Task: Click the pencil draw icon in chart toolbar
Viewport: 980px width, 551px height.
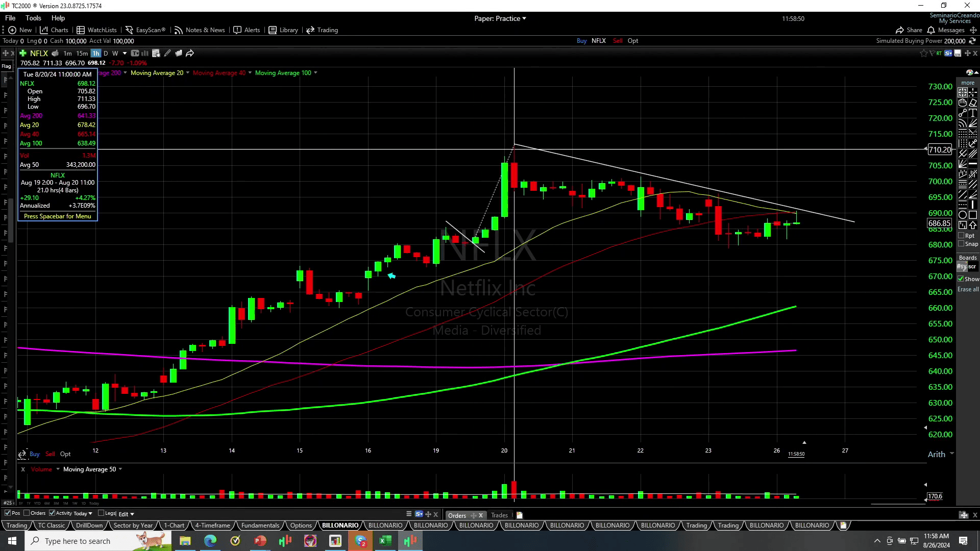Action: click(167, 53)
